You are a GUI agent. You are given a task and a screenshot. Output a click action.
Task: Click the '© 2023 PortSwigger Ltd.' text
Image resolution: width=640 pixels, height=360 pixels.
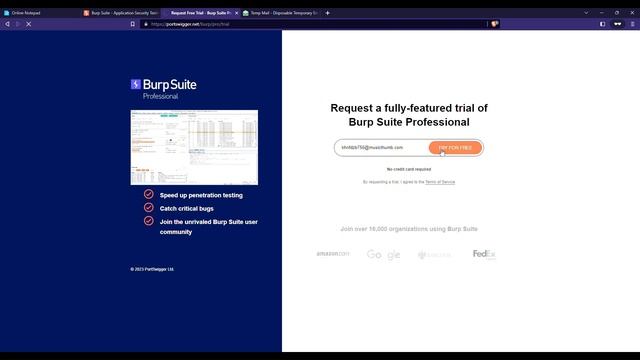[152, 269]
